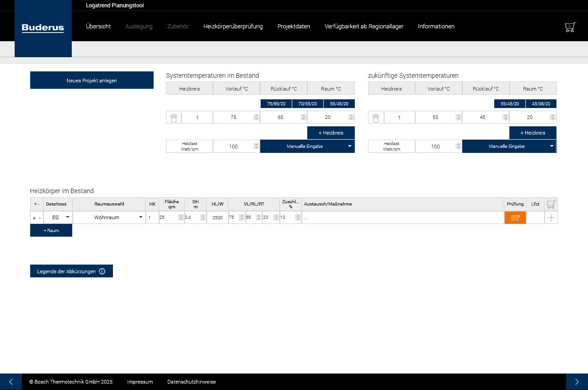The width and height of the screenshot is (588, 390).
Task: Delete Heizkreis 1 in zukünftige Systemtemperaturen
Action: pos(376,118)
